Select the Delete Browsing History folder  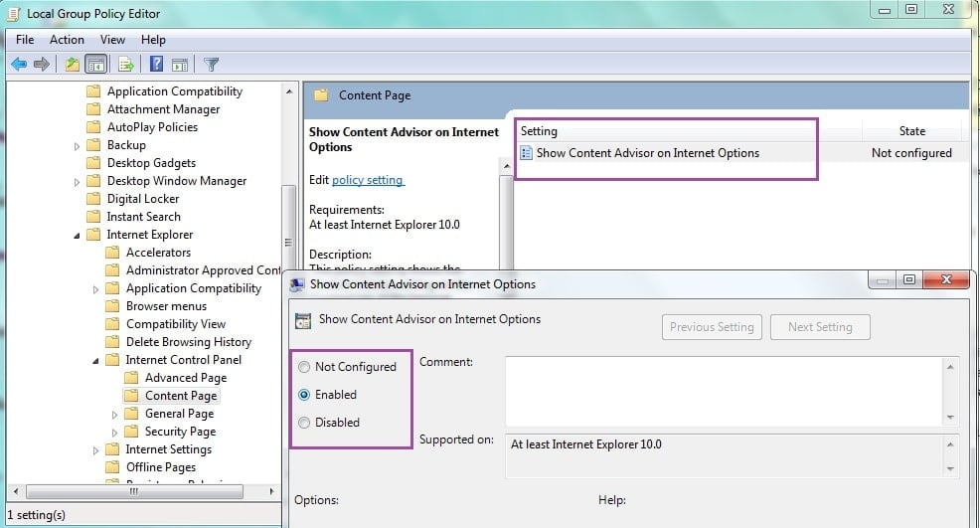pos(189,342)
